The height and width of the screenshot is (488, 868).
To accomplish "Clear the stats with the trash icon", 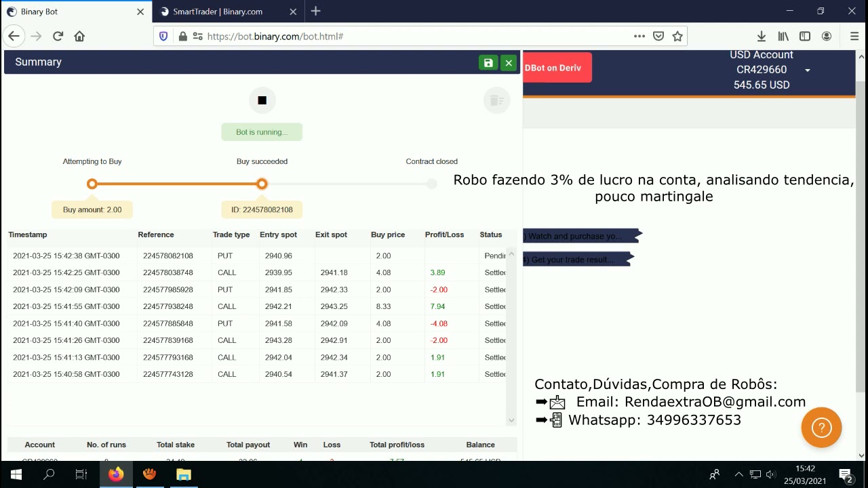I will pos(496,100).
